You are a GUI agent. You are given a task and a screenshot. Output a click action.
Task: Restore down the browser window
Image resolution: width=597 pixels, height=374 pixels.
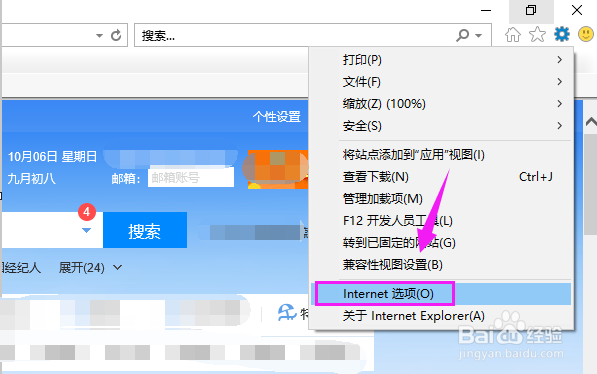point(531,11)
